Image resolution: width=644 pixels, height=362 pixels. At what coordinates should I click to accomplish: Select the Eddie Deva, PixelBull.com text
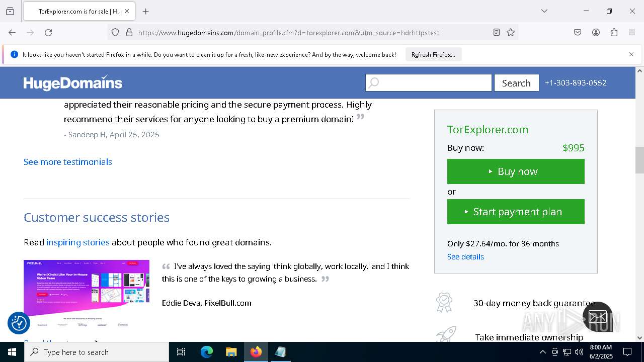pos(207,303)
